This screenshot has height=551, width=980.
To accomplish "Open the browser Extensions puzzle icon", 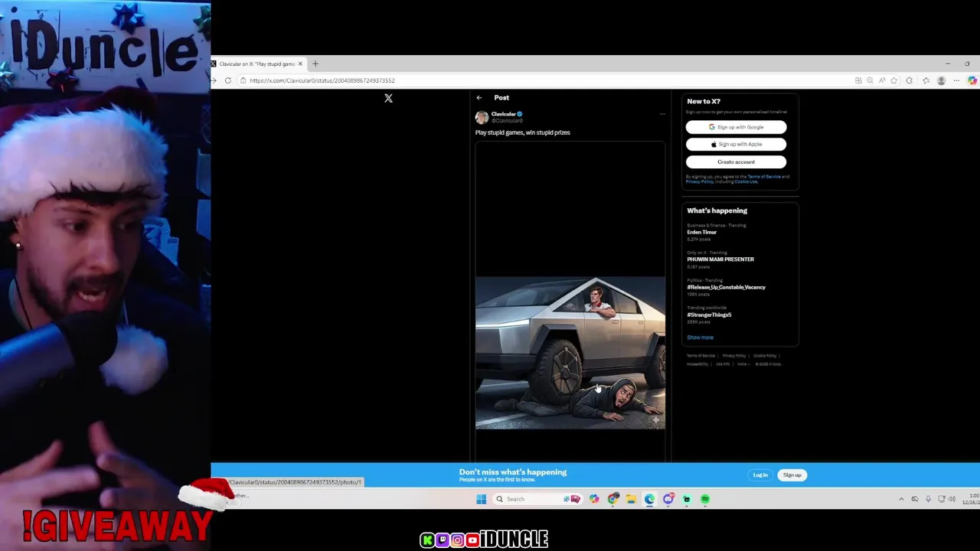I will [910, 80].
